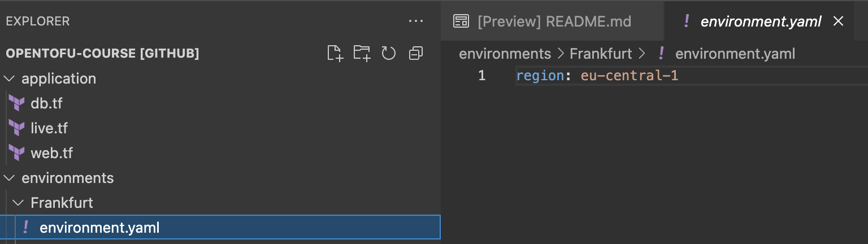Image resolution: width=868 pixels, height=244 pixels.
Task: Click the Frankfurt breadcrumb segment
Action: click(x=600, y=54)
